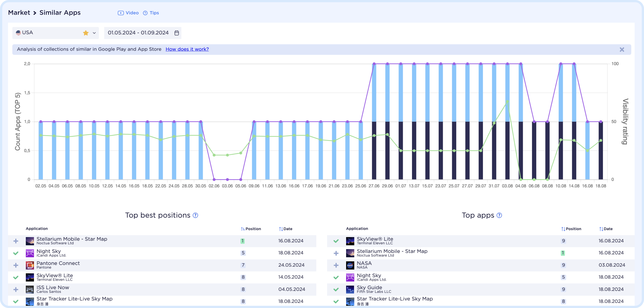644x308 pixels.
Task: Click the 10.08 bar in the chart
Action: point(561,121)
